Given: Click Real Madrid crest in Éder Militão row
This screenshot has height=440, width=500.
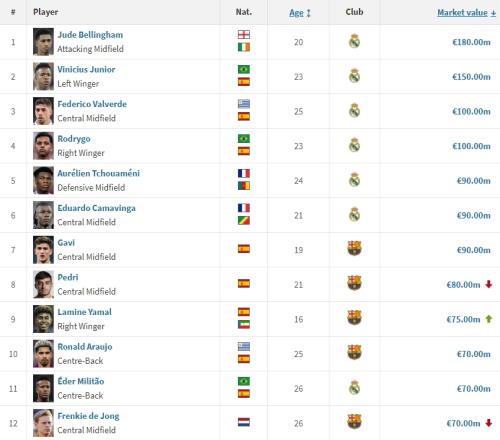Looking at the screenshot, I should (354, 388).
